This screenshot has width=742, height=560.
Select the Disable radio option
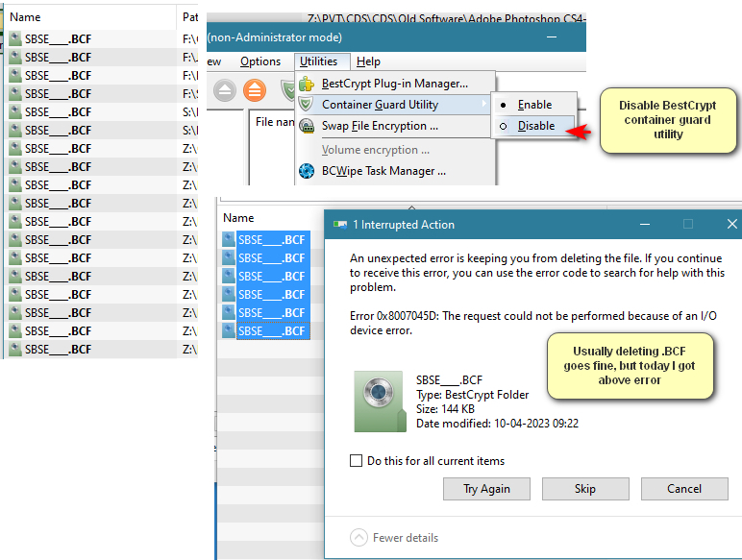(534, 126)
